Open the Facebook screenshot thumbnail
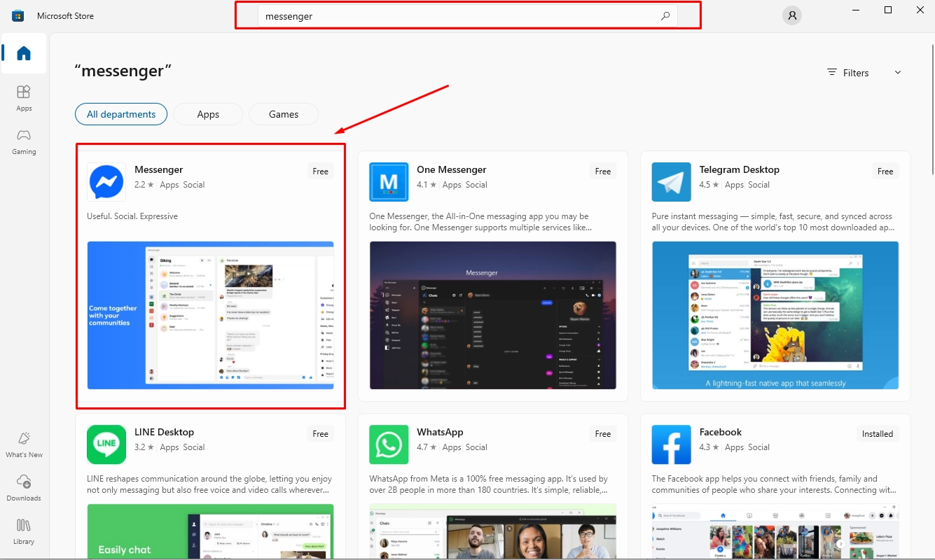This screenshot has height=560, width=935. pyautogui.click(x=775, y=531)
